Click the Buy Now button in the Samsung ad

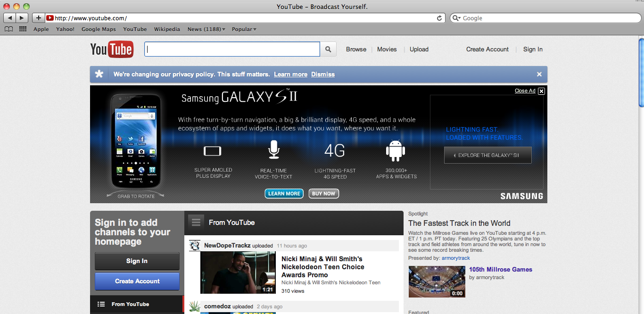pyautogui.click(x=324, y=193)
